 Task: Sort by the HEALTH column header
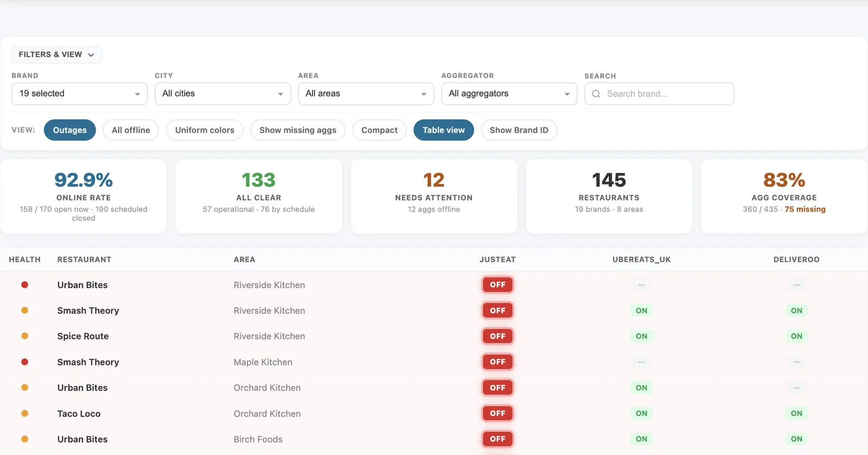(25, 260)
